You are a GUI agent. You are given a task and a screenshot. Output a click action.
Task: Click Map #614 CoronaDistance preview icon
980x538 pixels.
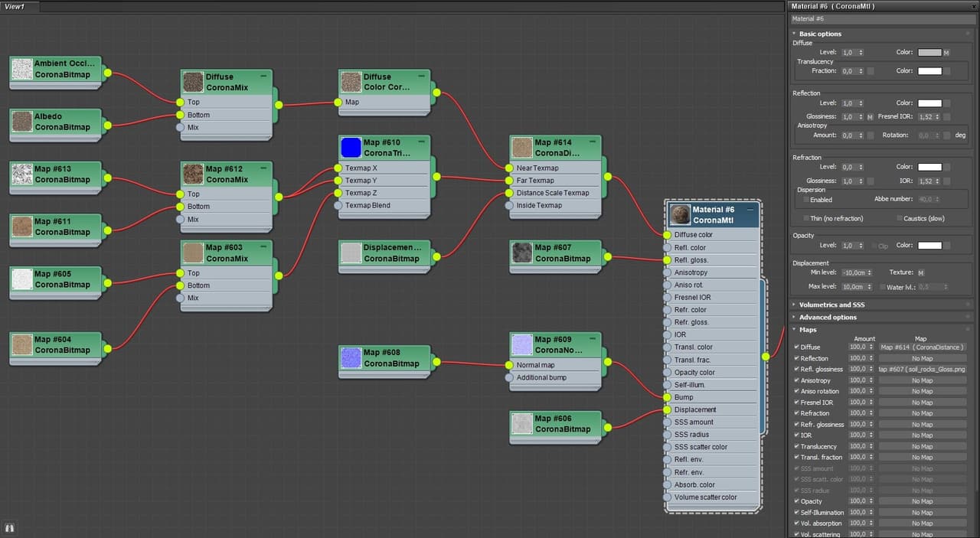click(522, 148)
